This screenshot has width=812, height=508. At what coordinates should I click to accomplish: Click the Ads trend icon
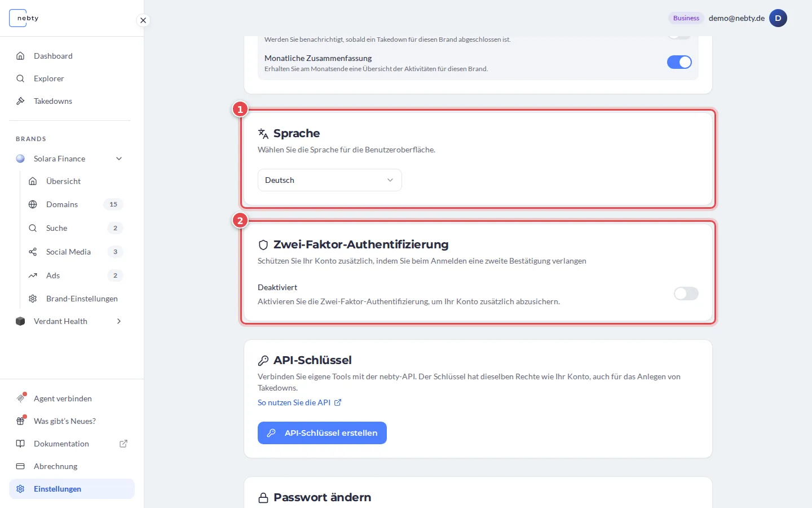(33, 275)
